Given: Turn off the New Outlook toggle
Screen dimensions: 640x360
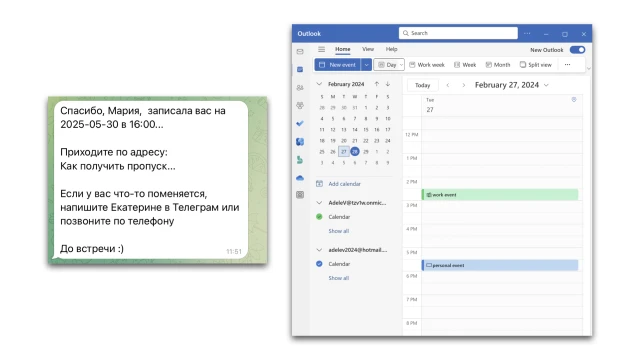Looking at the screenshot, I should pos(577,50).
